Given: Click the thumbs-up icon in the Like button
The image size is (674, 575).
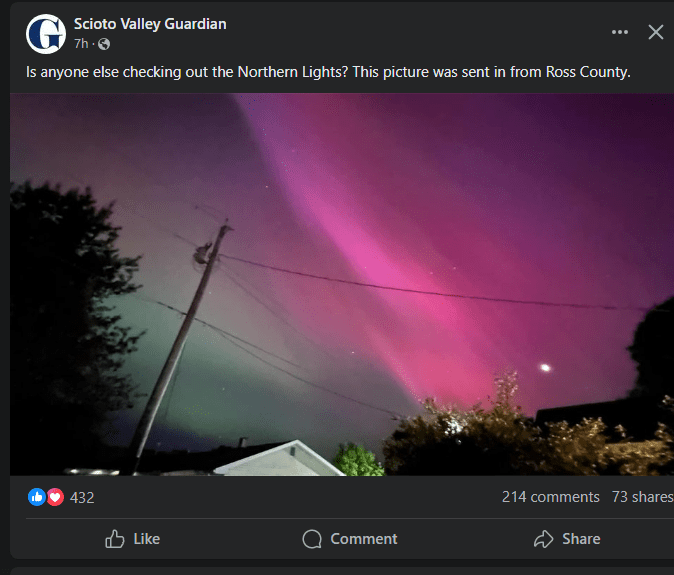Looking at the screenshot, I should [x=115, y=538].
